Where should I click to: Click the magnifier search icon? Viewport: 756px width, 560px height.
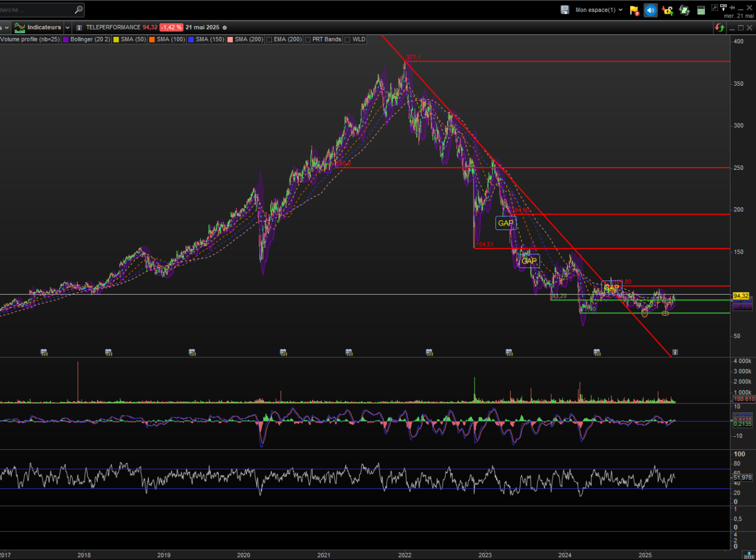(x=79, y=10)
